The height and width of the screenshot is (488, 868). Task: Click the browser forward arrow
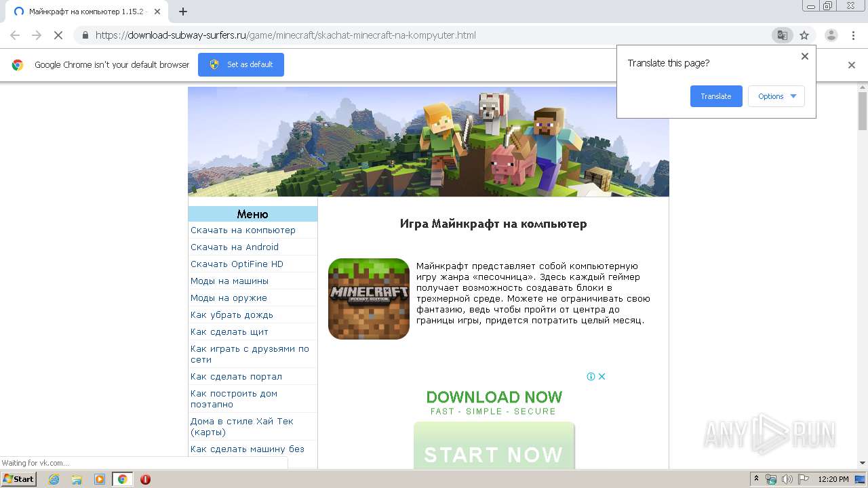coord(37,35)
